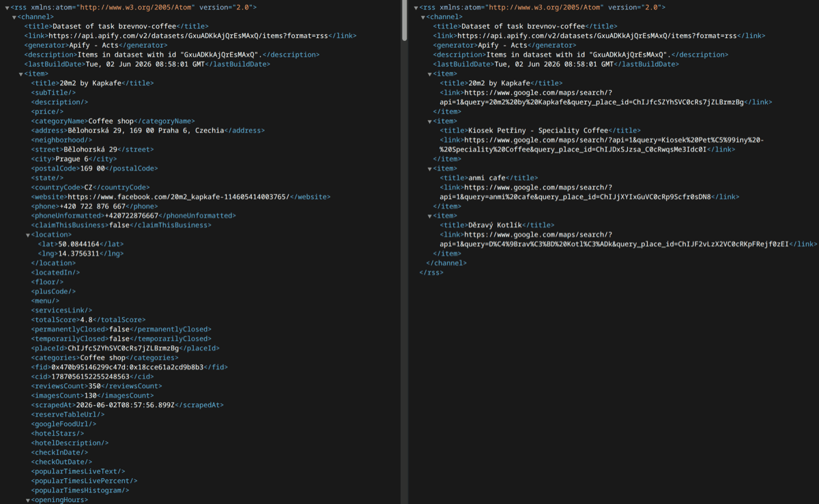Click the empty checkInDate tag
This screenshot has width=819, height=504.
pos(60,453)
